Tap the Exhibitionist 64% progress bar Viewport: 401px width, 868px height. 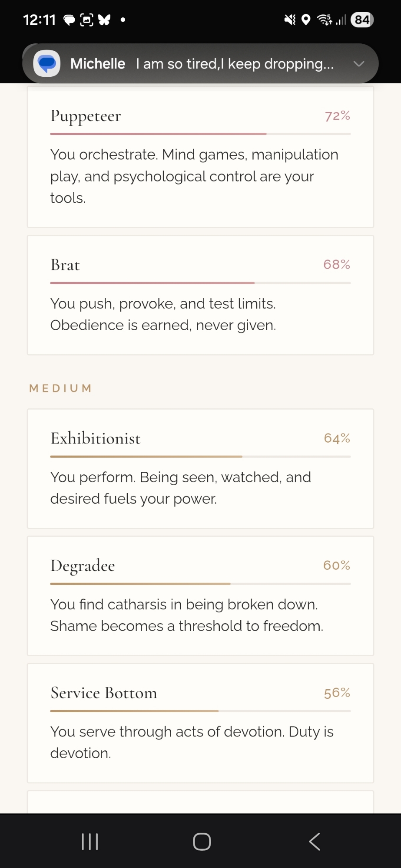coord(200,457)
